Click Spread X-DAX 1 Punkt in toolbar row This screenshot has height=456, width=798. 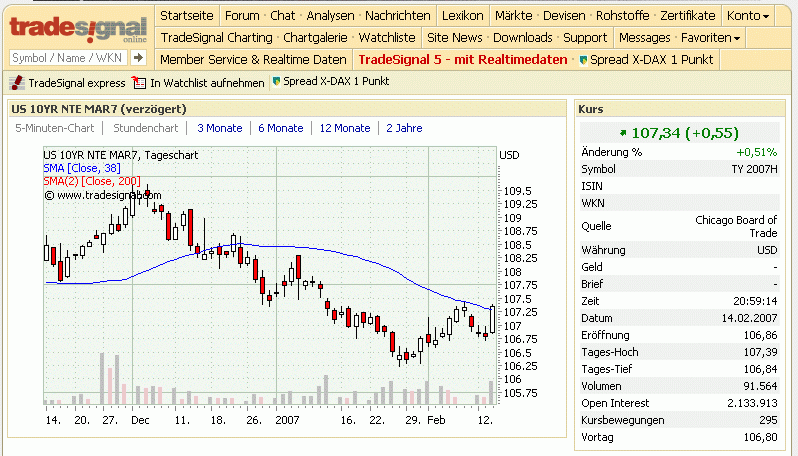click(336, 81)
